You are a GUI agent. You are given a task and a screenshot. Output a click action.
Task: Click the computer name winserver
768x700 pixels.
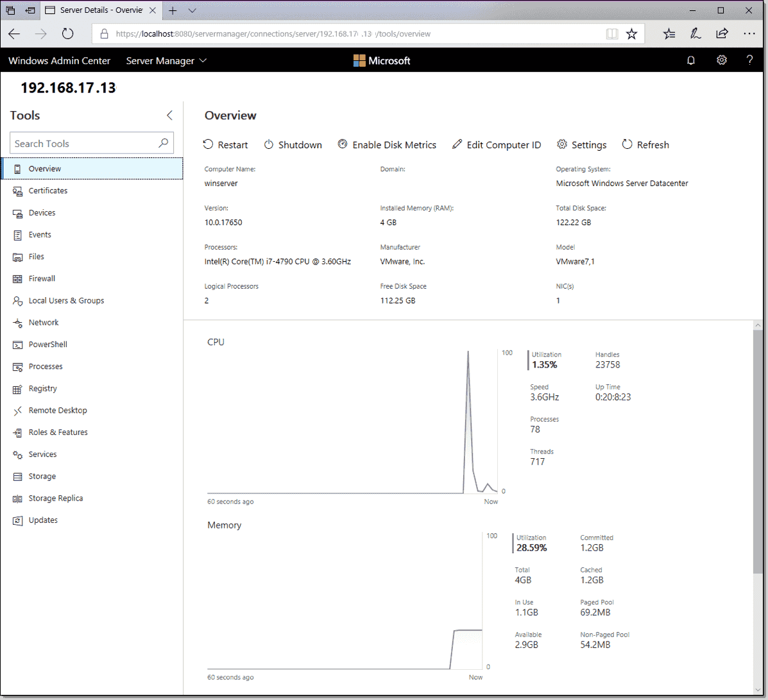pos(221,184)
